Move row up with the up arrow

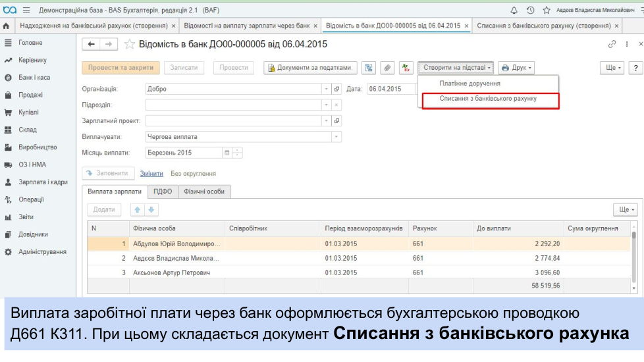tap(138, 209)
